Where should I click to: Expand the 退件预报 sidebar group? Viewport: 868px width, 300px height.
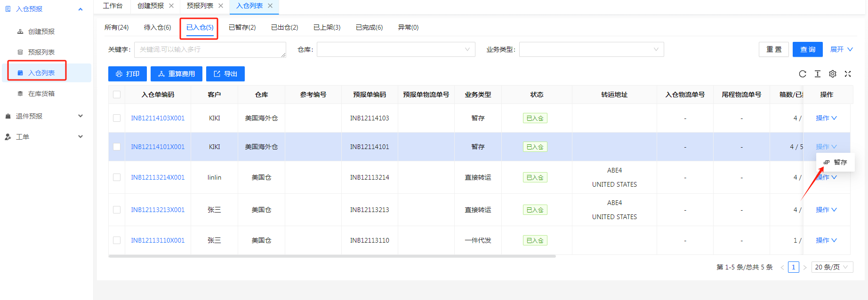pyautogui.click(x=80, y=116)
